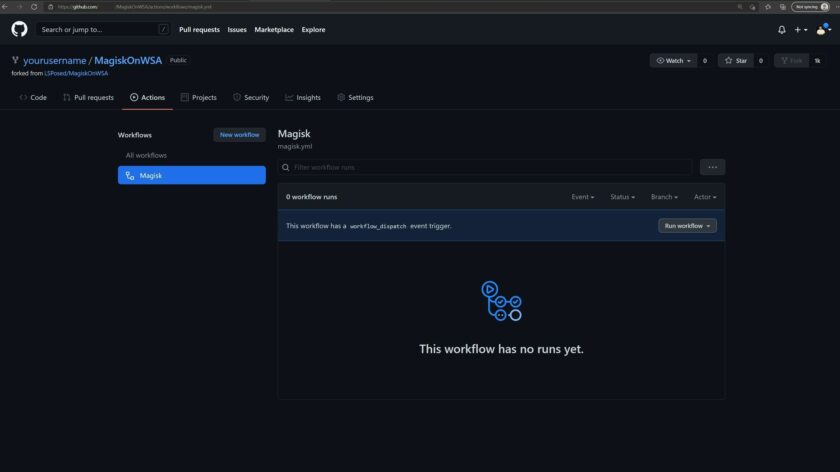Image resolution: width=840 pixels, height=472 pixels.
Task: Open the notifications bell
Action: click(782, 30)
